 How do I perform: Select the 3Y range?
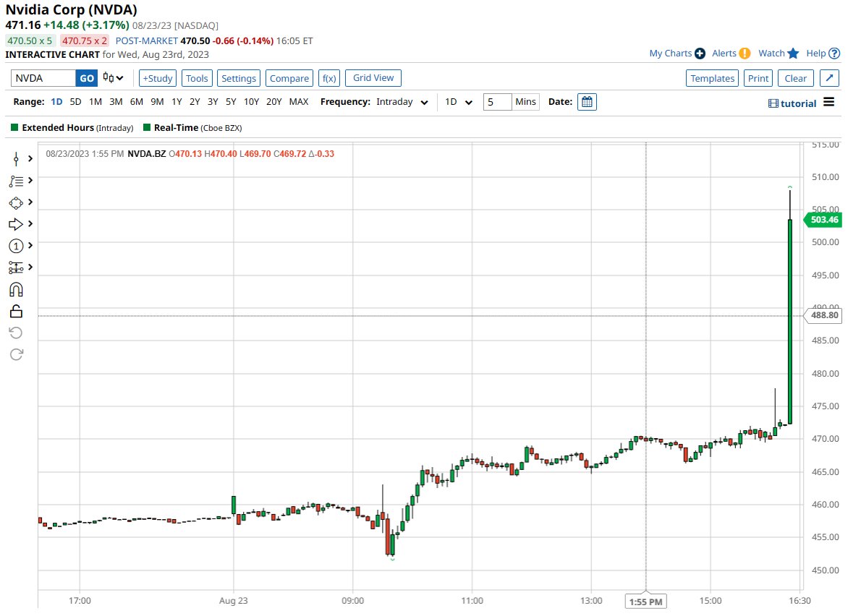tap(213, 102)
